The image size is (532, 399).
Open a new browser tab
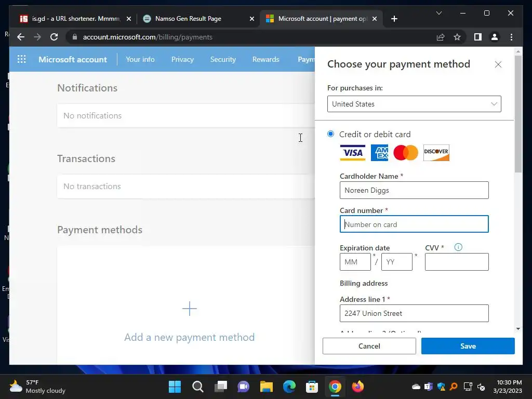[394, 19]
